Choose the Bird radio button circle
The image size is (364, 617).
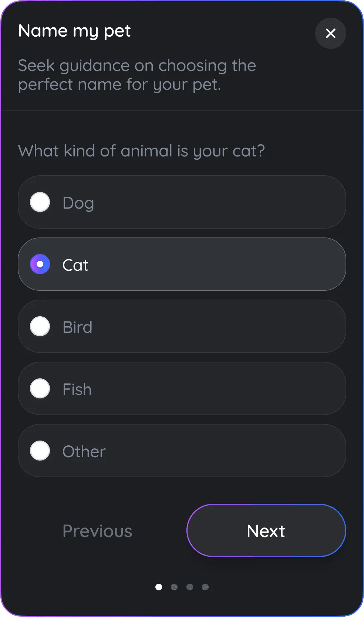[40, 326]
